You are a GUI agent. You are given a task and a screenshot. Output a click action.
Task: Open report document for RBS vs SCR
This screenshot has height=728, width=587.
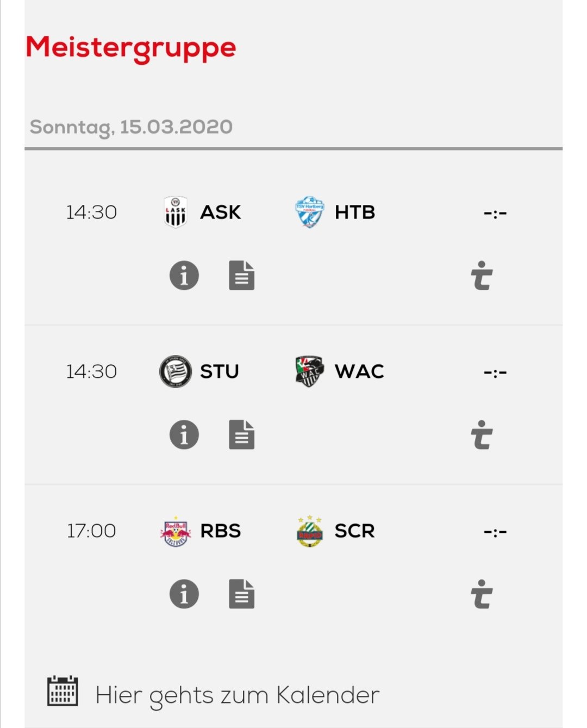point(242,594)
